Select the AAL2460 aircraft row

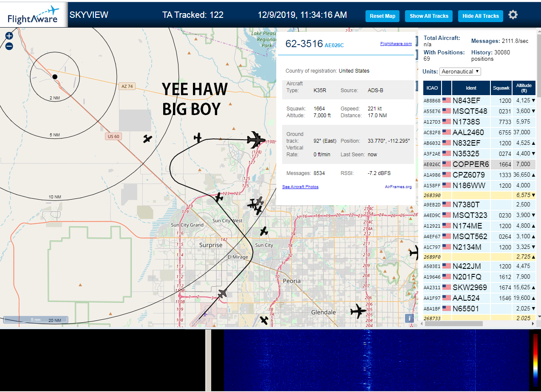(x=479, y=133)
